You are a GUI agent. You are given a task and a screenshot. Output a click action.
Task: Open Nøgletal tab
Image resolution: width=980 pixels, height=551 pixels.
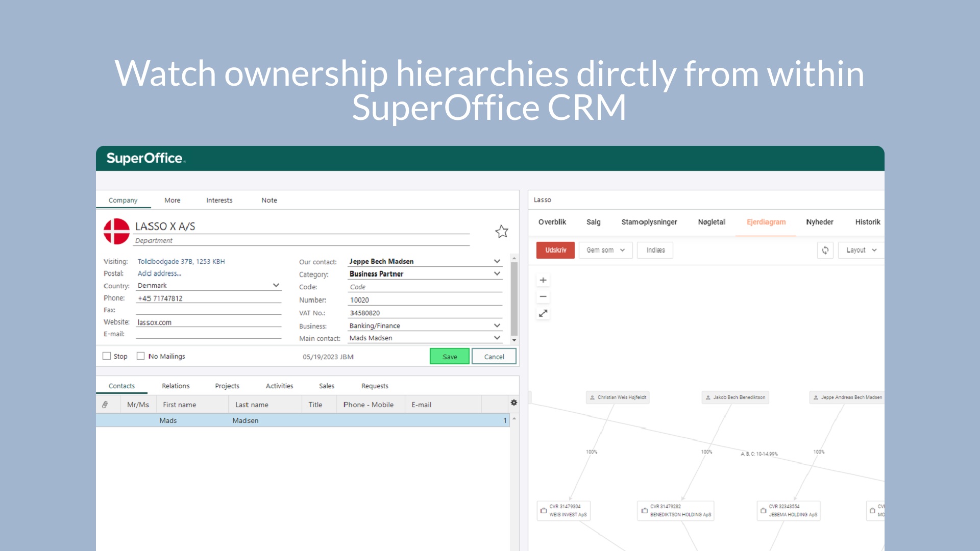coord(712,222)
